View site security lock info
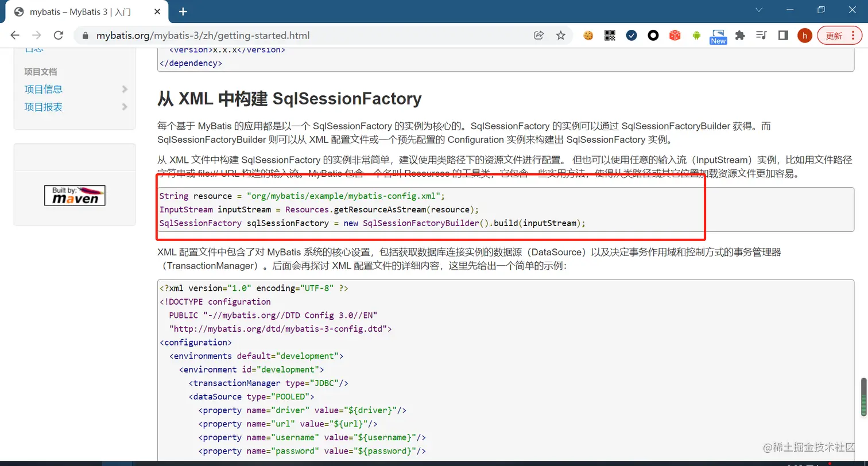The width and height of the screenshot is (868, 466). pos(86,36)
